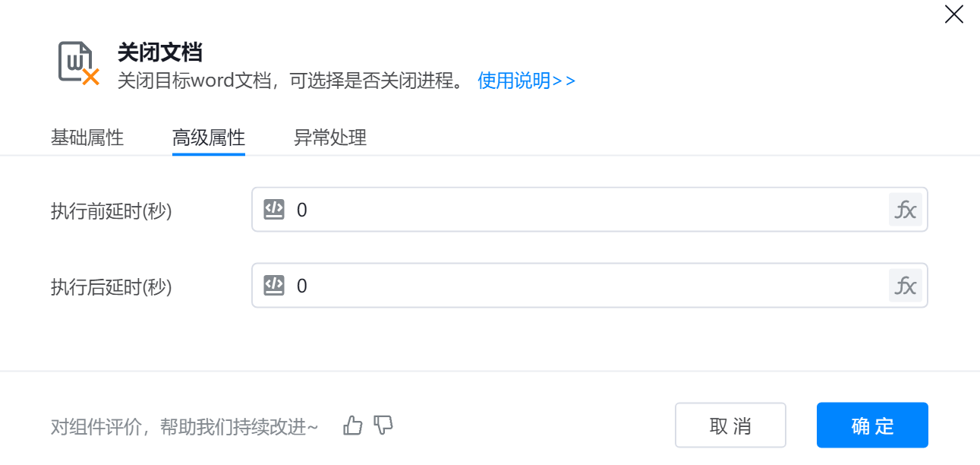Viewport: 980px width, 465px height.
Task: Open the 异常处理 tab
Action: [x=330, y=138]
